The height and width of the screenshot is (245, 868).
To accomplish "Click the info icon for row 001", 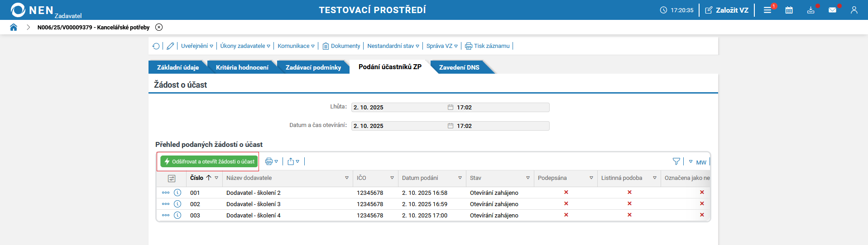I will (x=177, y=193).
